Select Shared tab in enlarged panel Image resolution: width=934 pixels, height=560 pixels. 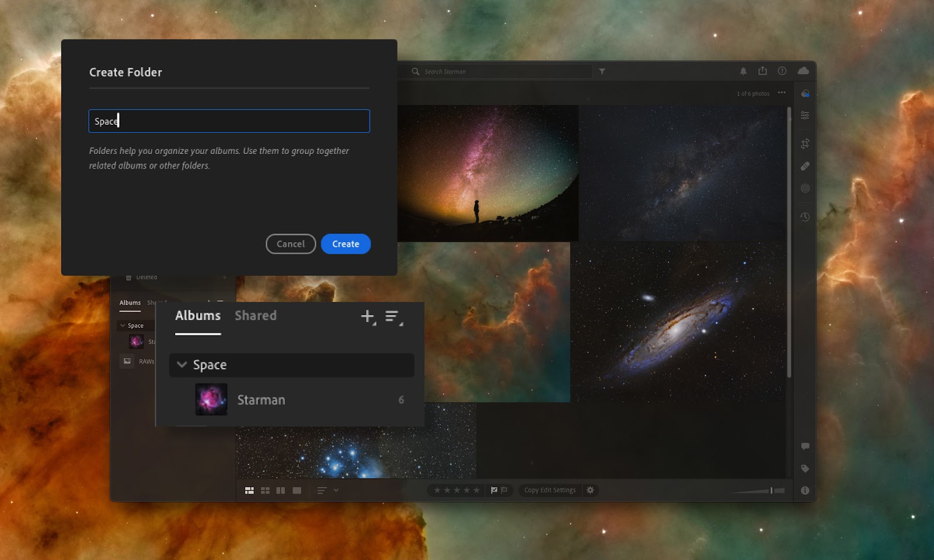[256, 316]
